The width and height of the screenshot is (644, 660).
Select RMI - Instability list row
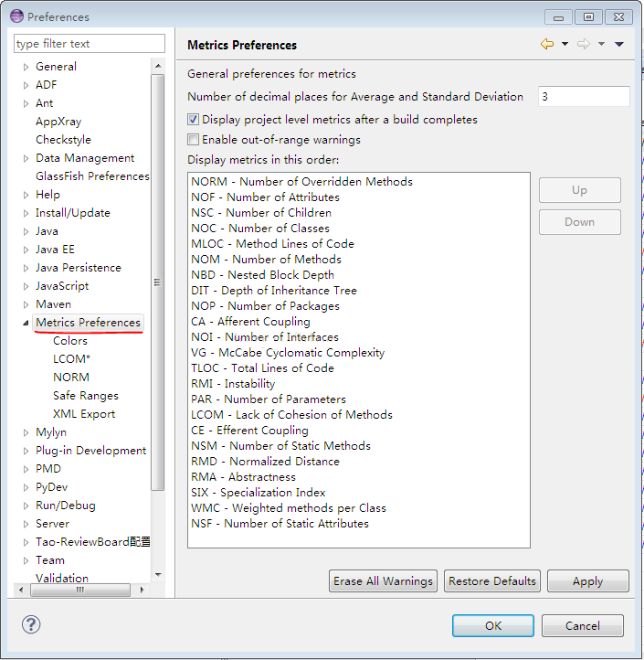[x=233, y=383]
